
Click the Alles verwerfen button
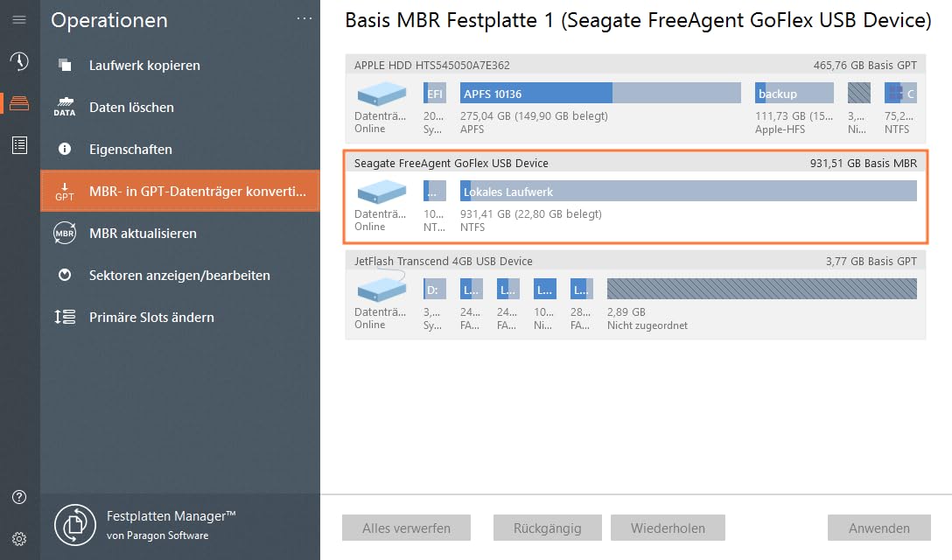(406, 528)
